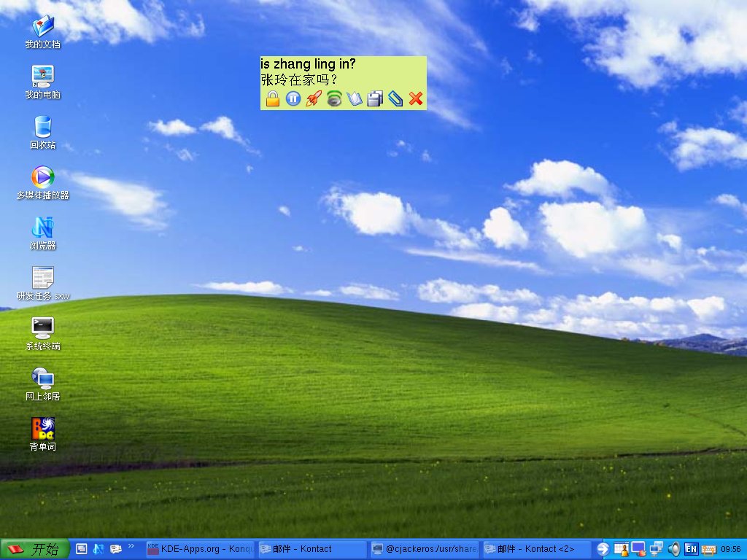
Task: Switch to the 邮件 - Kontact taskbar window
Action: coord(312,549)
